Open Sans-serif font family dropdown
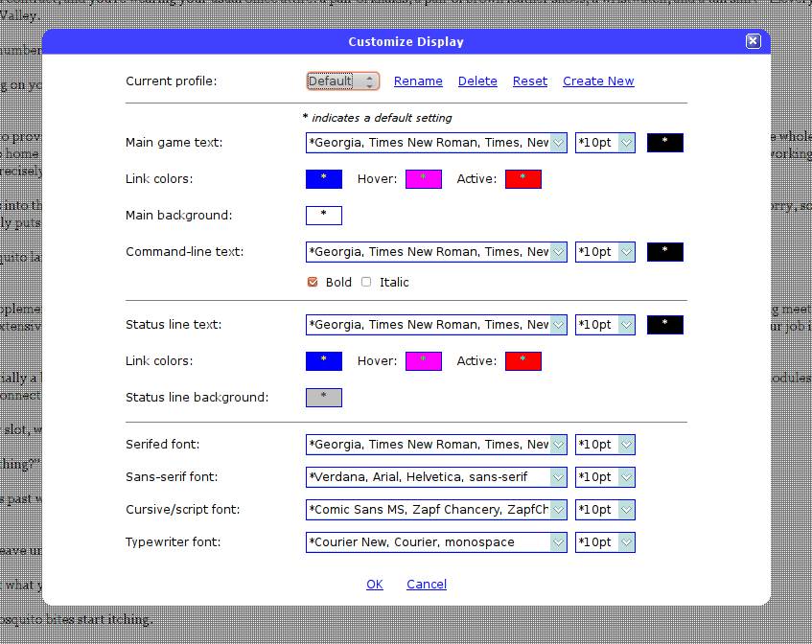The height and width of the screenshot is (644, 812). (x=436, y=477)
